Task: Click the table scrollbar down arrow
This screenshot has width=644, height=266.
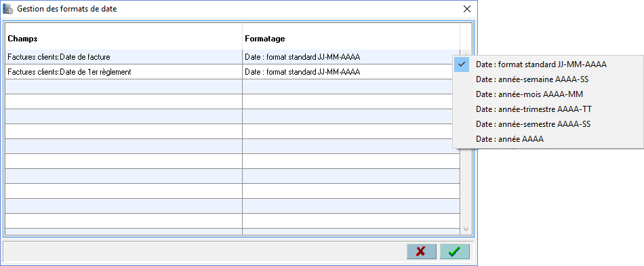Action: coord(466,229)
